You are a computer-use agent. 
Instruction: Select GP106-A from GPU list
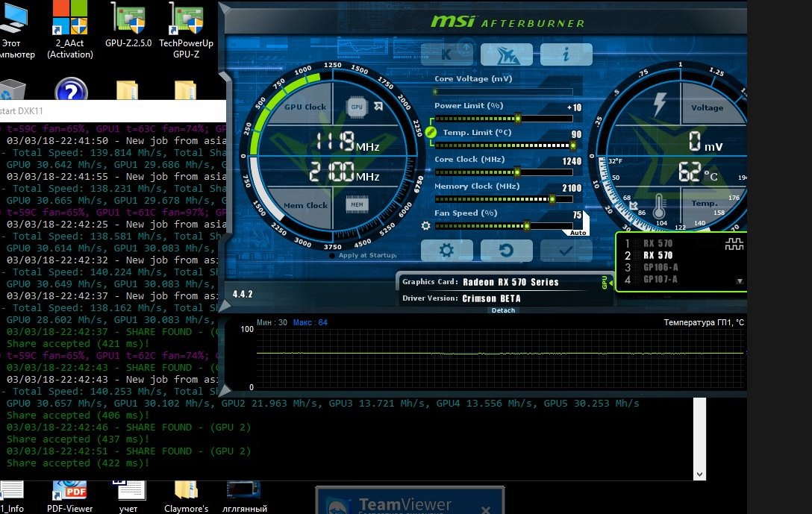point(660,267)
